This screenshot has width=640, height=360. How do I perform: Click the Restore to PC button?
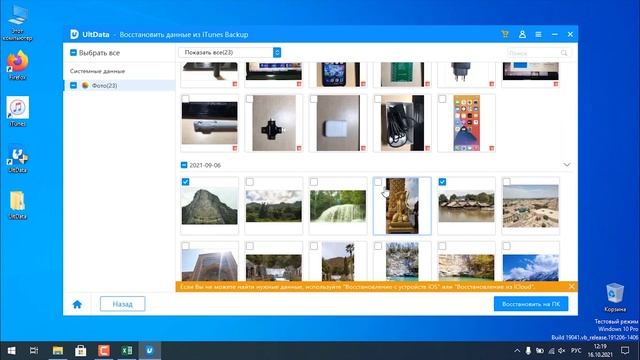pos(531,304)
